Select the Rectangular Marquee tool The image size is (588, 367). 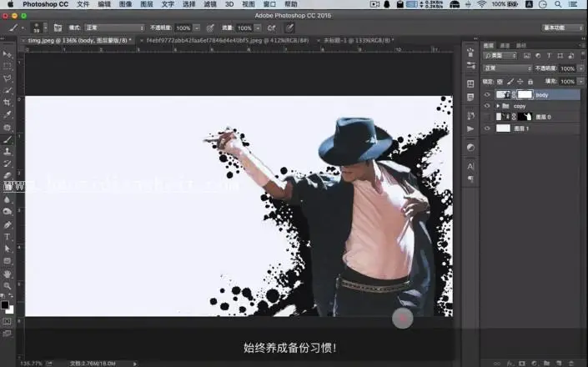[8, 66]
